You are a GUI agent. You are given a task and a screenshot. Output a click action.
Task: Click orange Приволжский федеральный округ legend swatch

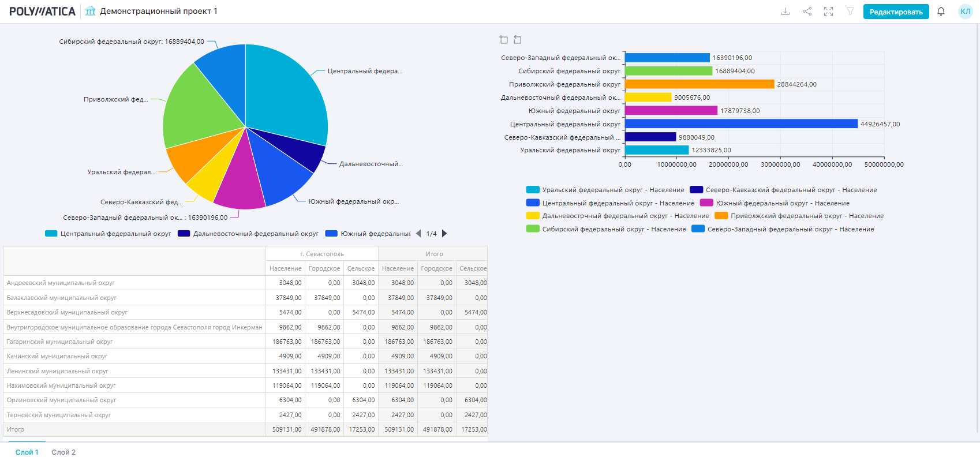click(x=721, y=216)
